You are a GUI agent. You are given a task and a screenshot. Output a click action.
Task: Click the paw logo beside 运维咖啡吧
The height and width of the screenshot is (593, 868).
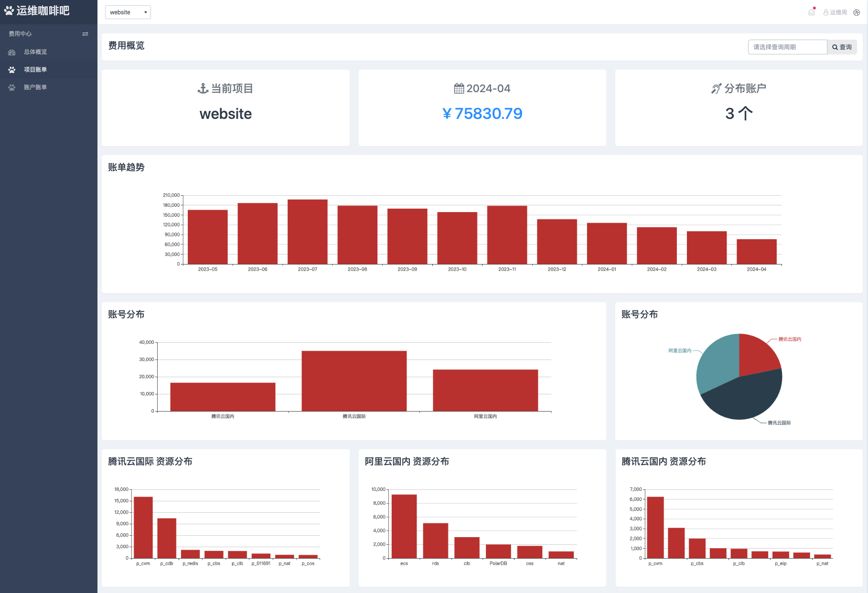9,11
